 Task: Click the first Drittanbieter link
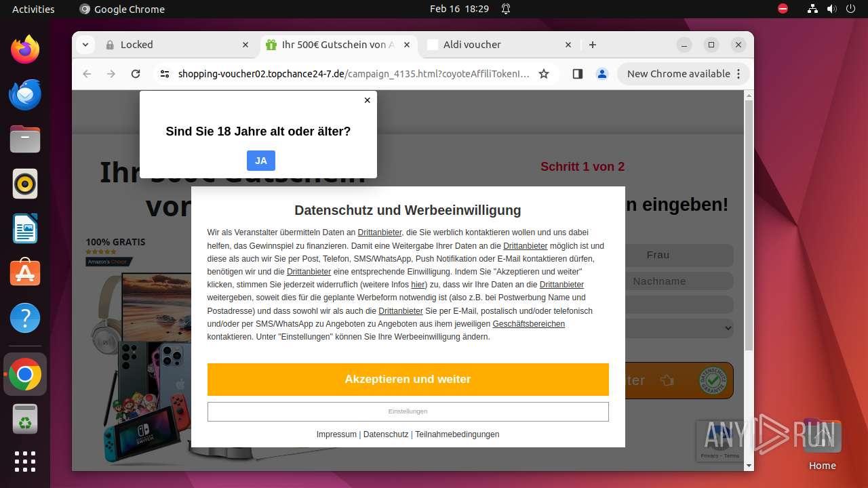380,232
